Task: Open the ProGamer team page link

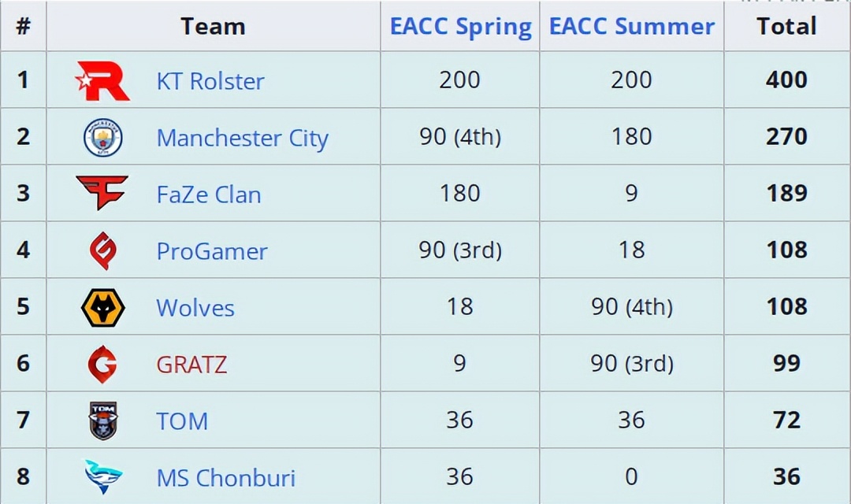Action: pyautogui.click(x=212, y=251)
